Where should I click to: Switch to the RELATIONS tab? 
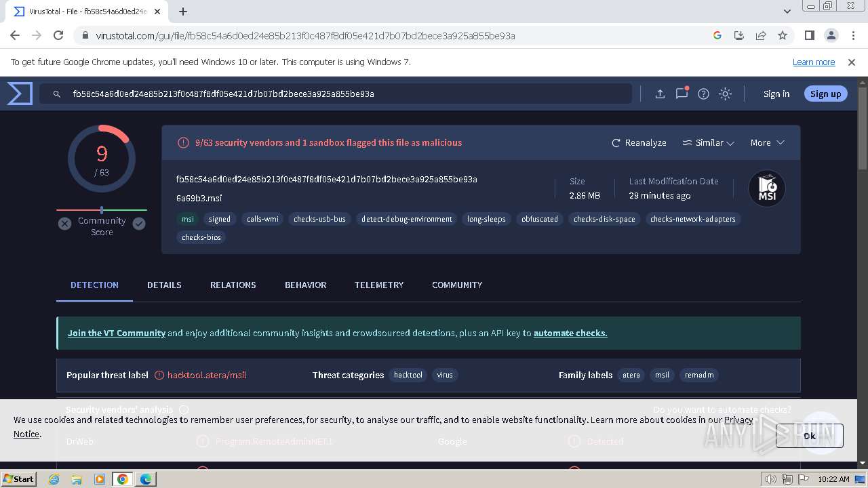point(233,285)
